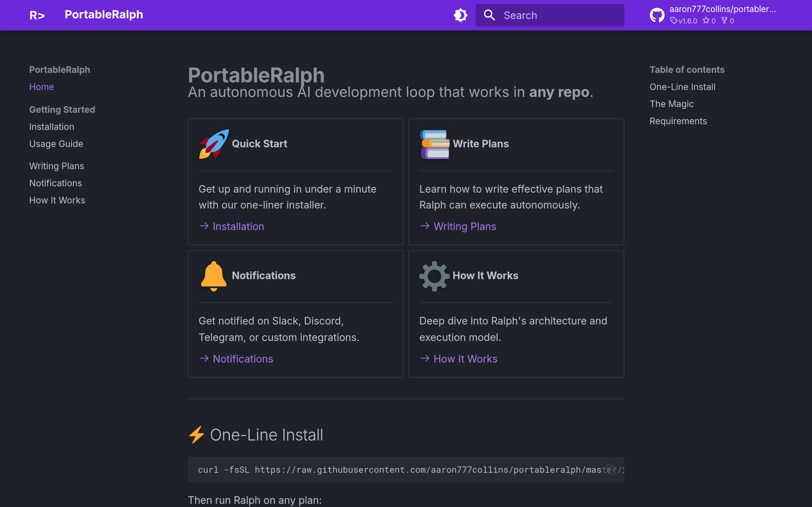
Task: Jump to One-Line Install in contents
Action: tap(682, 87)
